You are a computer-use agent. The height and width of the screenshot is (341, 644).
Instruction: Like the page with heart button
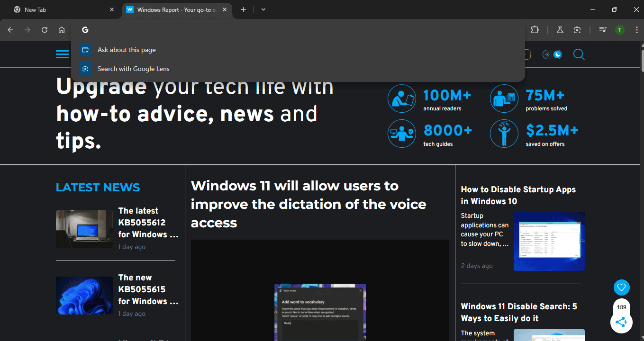pos(621,287)
